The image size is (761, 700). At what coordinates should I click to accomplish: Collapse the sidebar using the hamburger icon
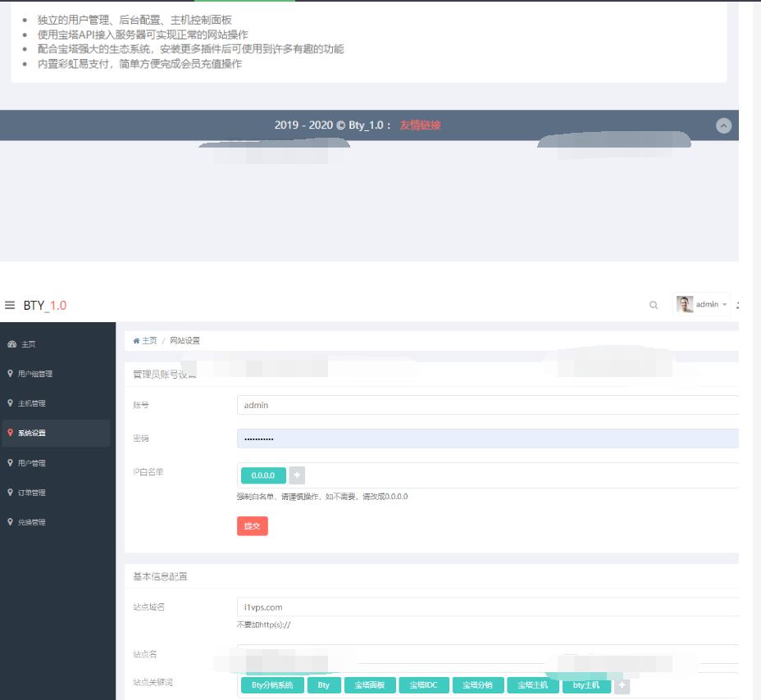8,303
